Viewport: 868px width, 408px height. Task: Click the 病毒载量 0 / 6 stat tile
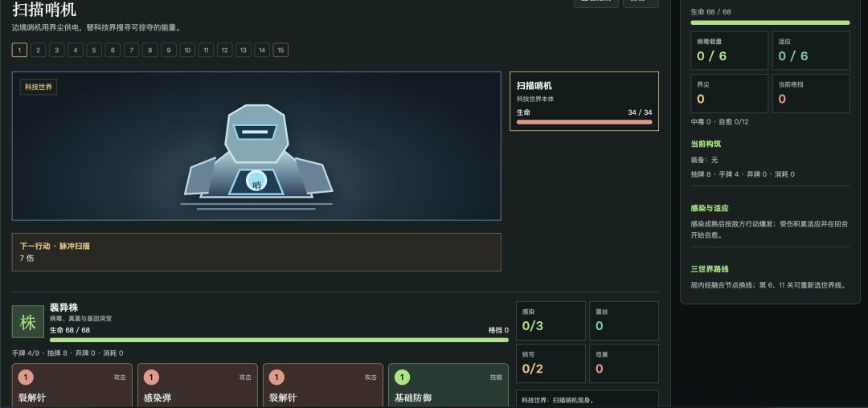[x=729, y=51]
